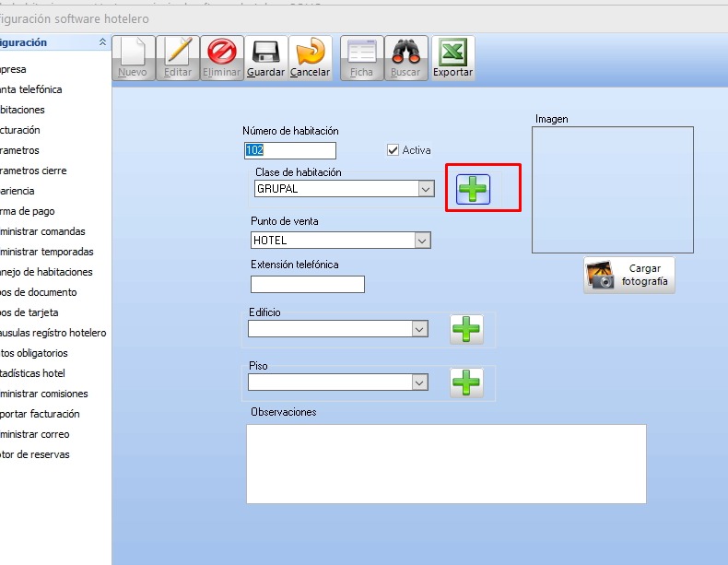Expand the Piso dropdown list

click(419, 383)
